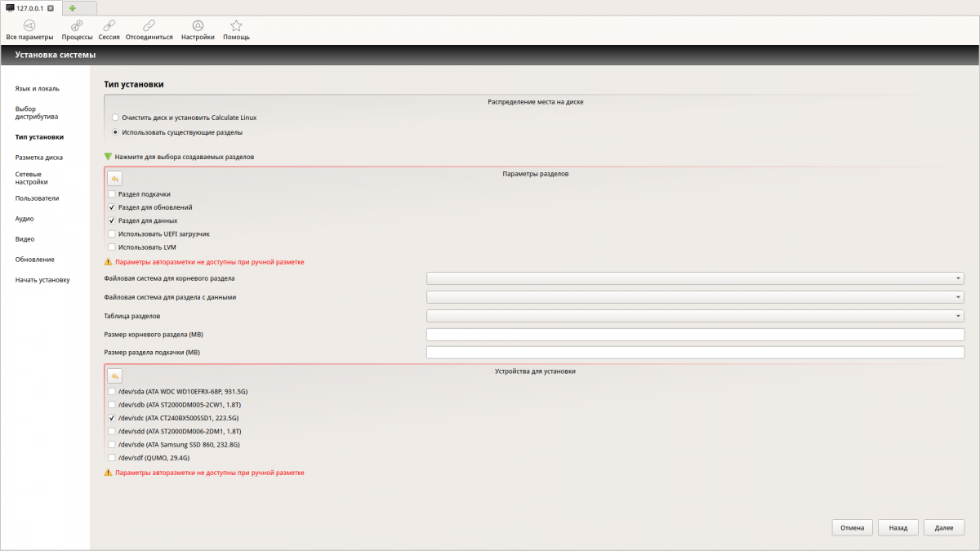The image size is (980, 551).
Task: Go to Начать установку step
Action: tap(42, 280)
